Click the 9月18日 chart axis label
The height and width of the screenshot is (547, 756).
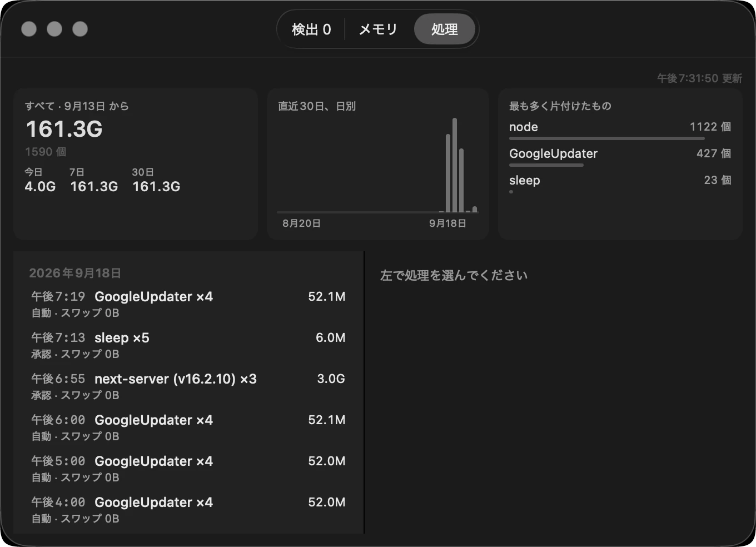pos(447,223)
